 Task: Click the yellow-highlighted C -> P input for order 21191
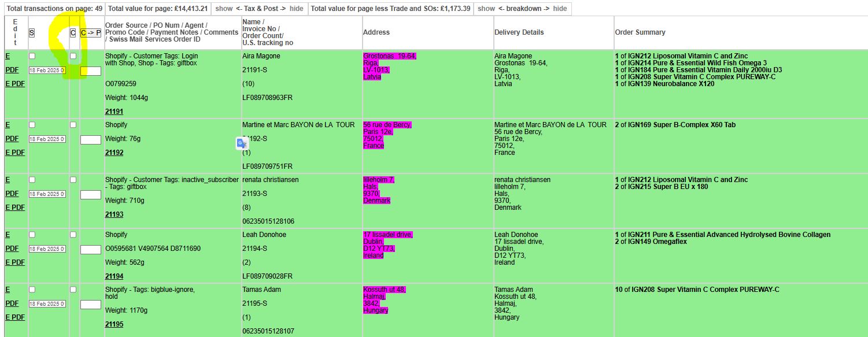91,71
